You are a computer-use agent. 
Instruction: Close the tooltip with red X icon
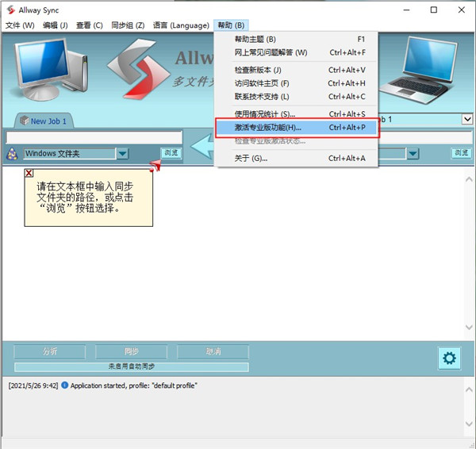point(29,172)
